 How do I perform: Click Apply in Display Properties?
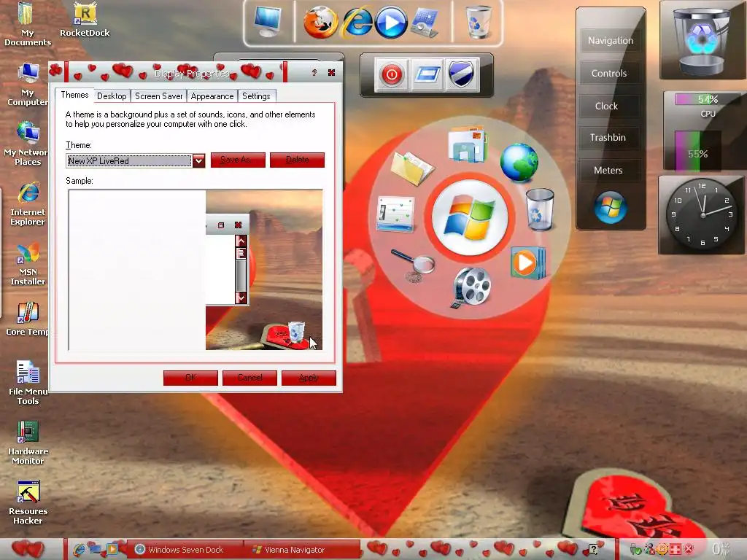pos(309,378)
